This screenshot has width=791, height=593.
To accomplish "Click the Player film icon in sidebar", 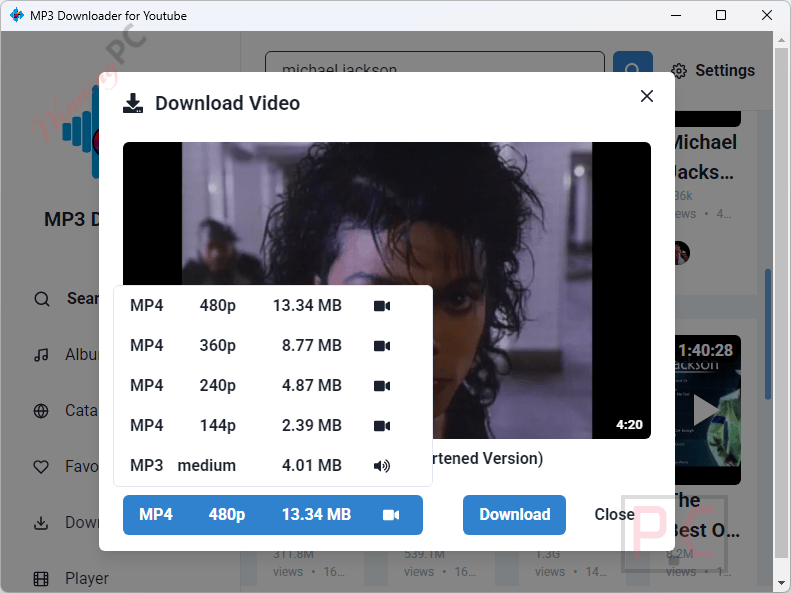I will 41,578.
